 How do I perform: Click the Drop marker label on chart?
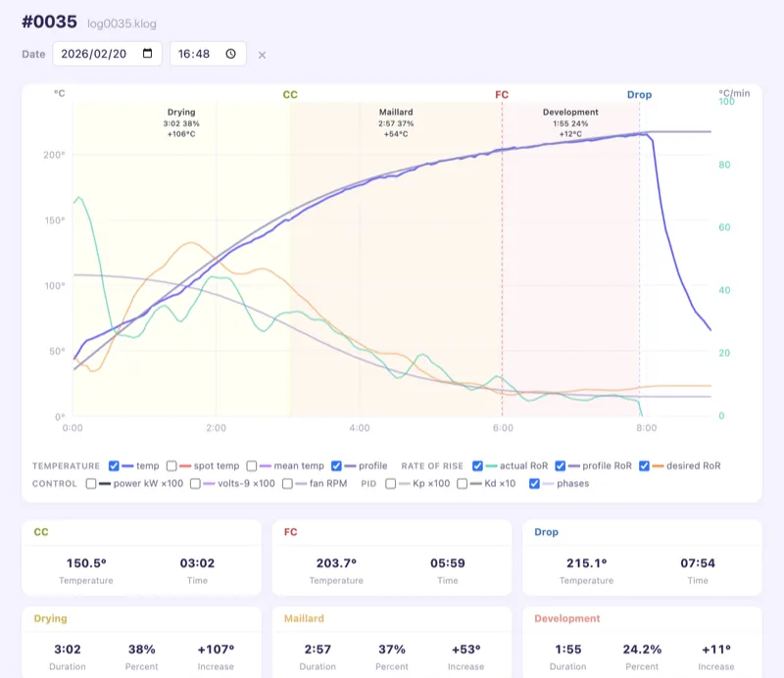click(x=639, y=95)
